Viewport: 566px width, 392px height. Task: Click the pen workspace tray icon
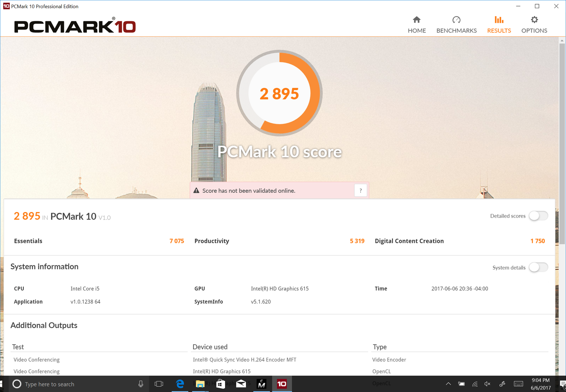click(x=502, y=384)
